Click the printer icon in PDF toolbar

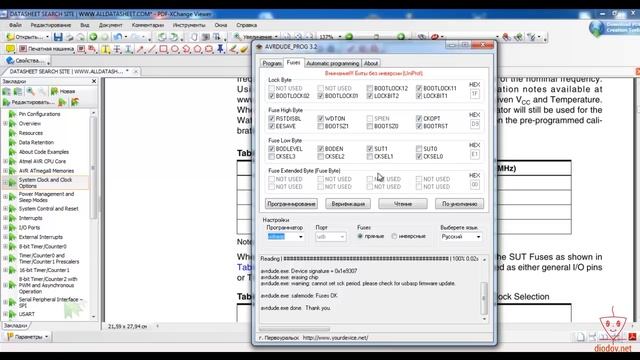coord(70,37)
